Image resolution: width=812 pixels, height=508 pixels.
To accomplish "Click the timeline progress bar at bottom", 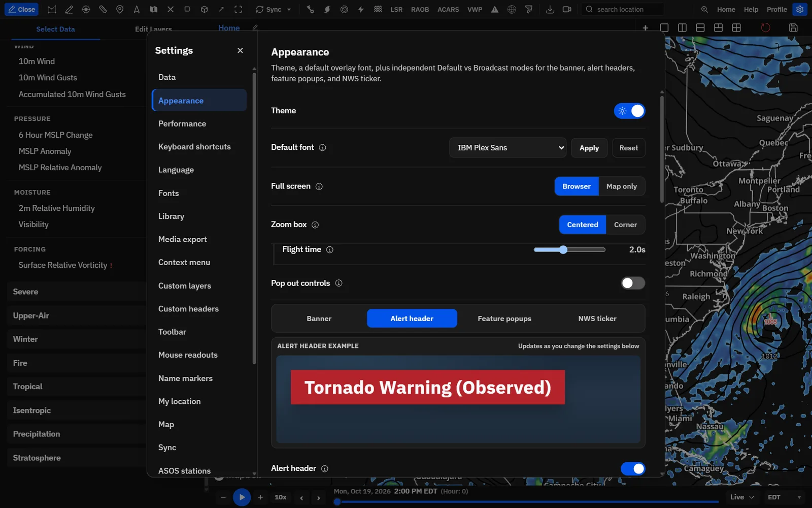I will coord(526,502).
